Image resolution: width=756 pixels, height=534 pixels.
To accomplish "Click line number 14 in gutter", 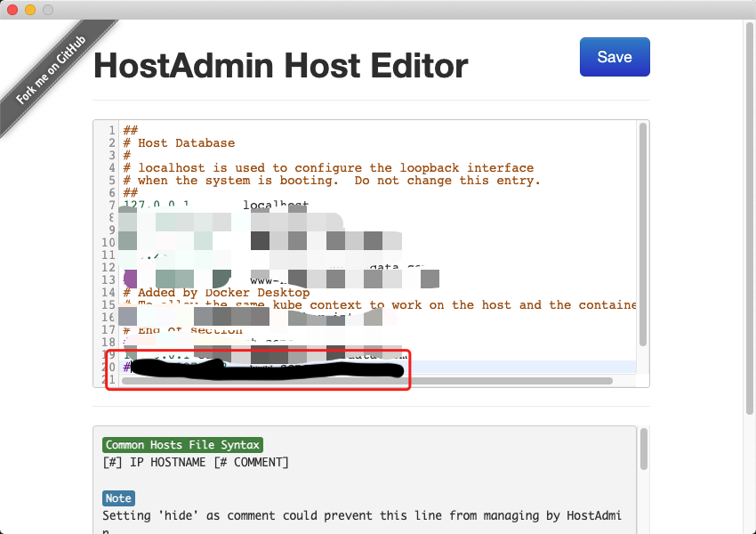I will coord(109,292).
